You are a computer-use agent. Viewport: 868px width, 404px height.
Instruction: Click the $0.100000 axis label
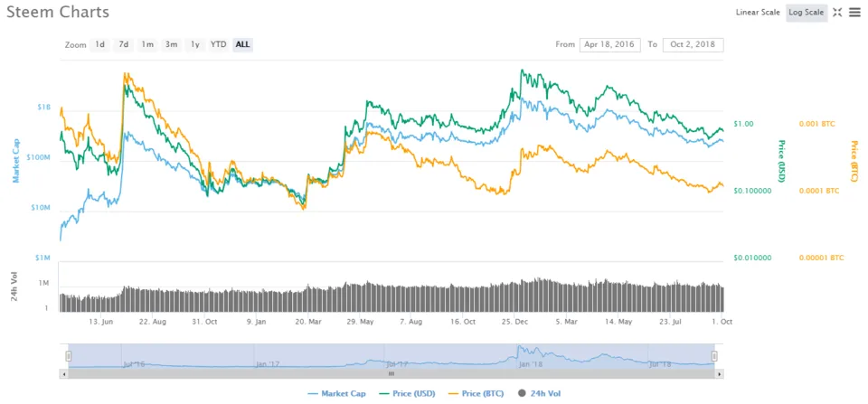point(753,191)
